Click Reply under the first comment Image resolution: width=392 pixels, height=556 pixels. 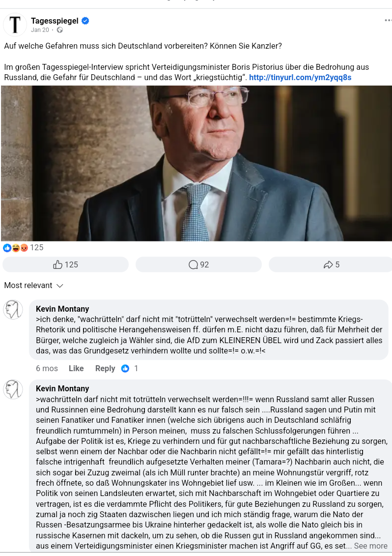[105, 368]
